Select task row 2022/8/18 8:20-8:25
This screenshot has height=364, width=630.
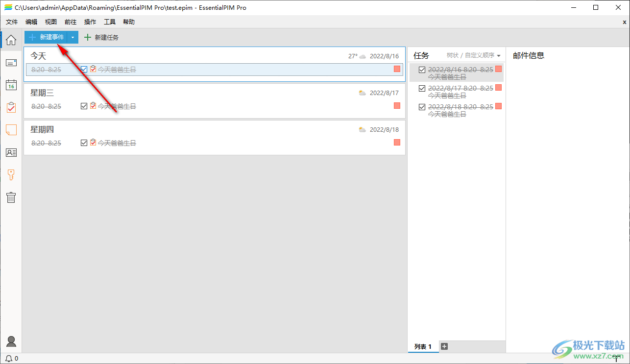(x=457, y=110)
